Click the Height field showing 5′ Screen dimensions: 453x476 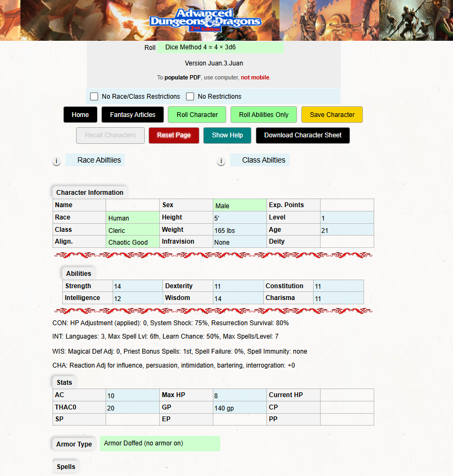point(240,218)
